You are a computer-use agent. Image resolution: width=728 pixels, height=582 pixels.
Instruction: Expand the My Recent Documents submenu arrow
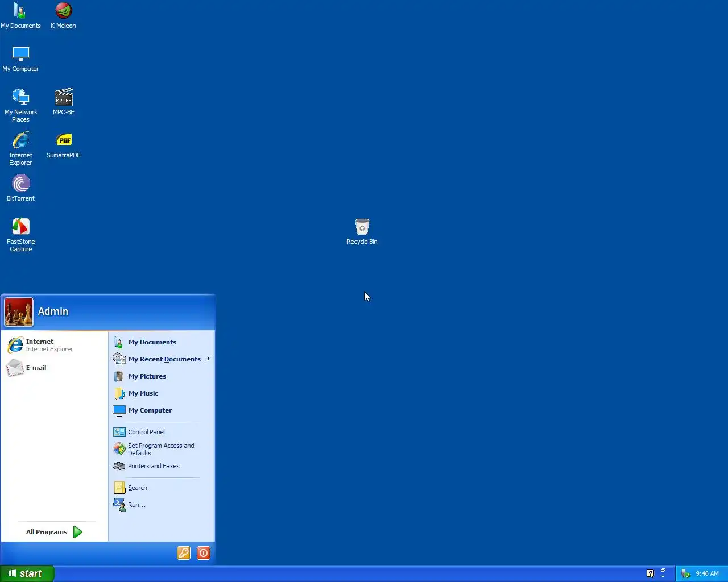coord(209,359)
